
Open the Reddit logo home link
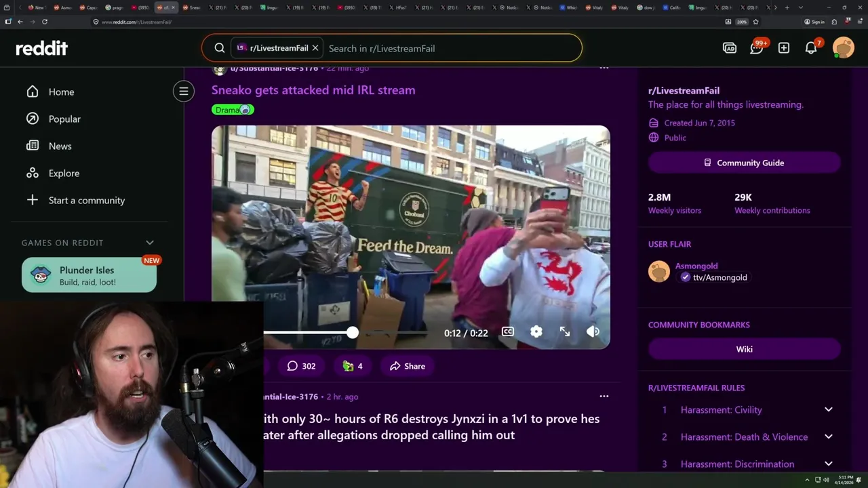click(x=42, y=48)
